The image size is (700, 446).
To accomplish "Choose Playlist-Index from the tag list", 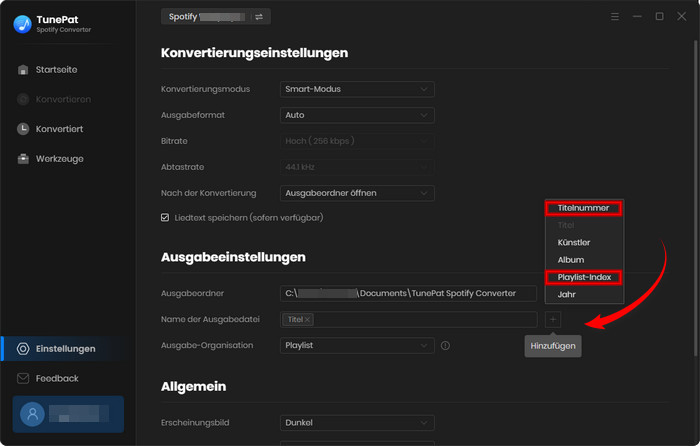I will click(x=584, y=277).
